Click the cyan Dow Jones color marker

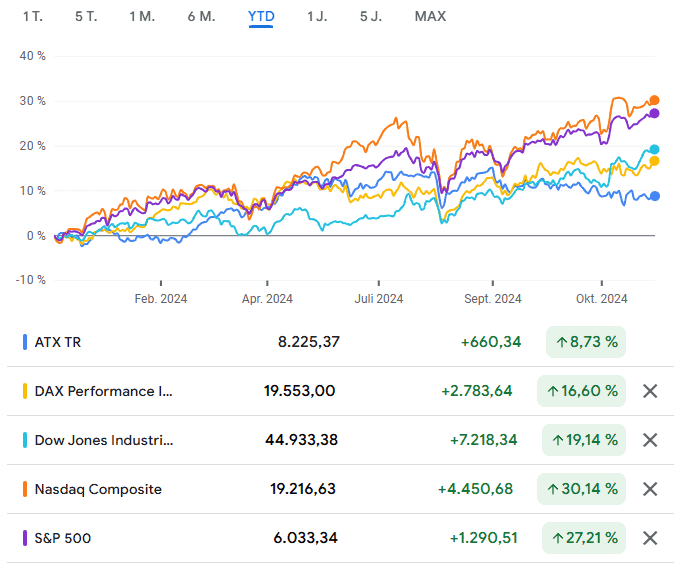(25, 440)
